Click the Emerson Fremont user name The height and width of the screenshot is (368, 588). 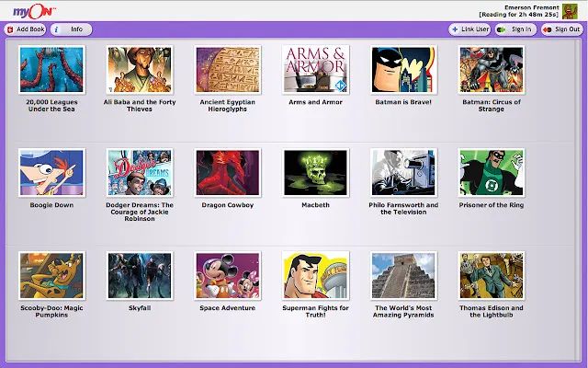[531, 7]
